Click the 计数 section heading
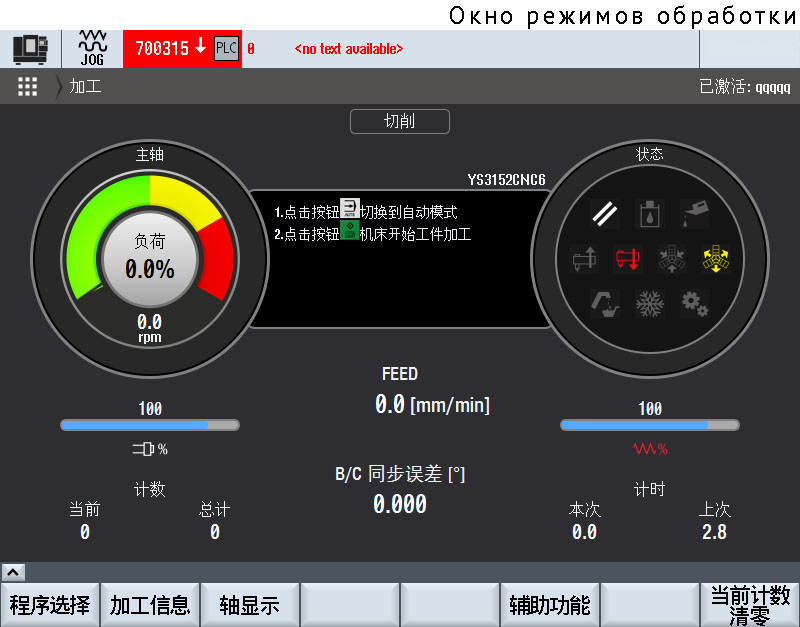The height and width of the screenshot is (627, 800). point(149,489)
